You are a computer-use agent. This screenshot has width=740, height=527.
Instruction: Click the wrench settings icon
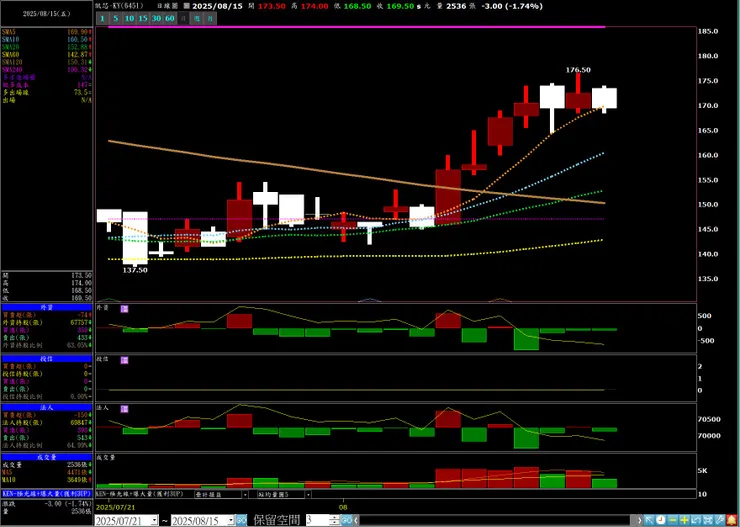click(x=720, y=520)
